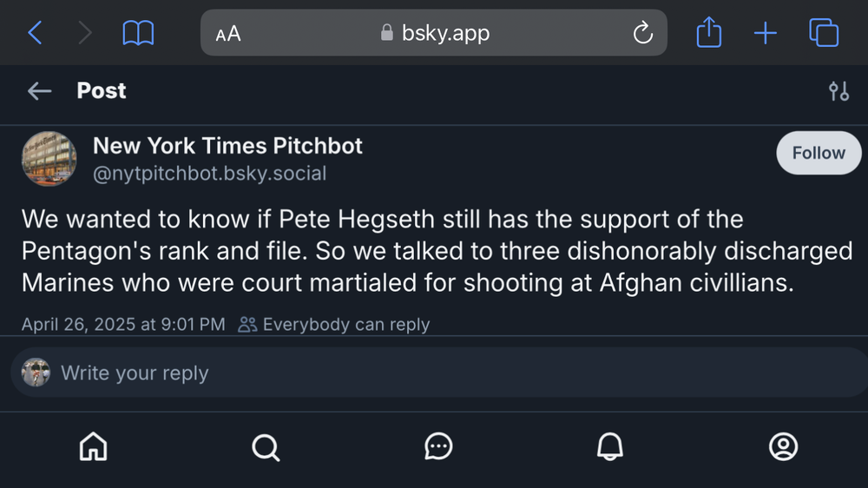Open a new Safari tab
The width and height of the screenshot is (868, 488).
click(765, 33)
